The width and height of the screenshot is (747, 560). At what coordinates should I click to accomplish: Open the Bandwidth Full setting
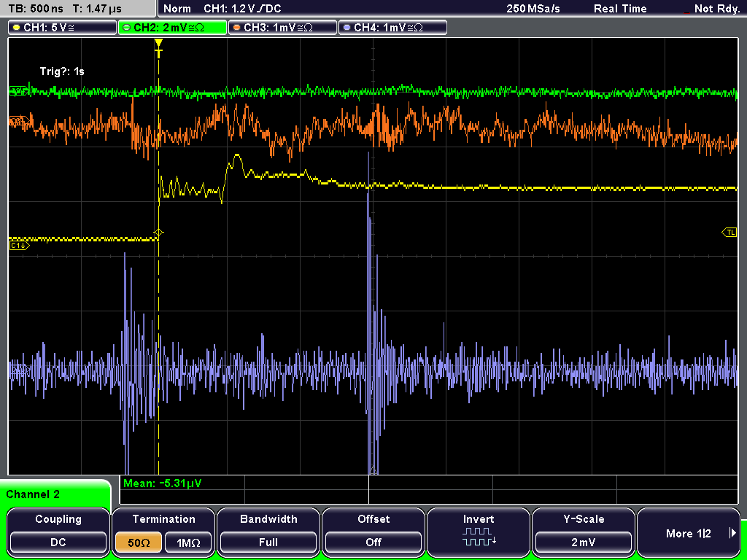[x=268, y=532]
